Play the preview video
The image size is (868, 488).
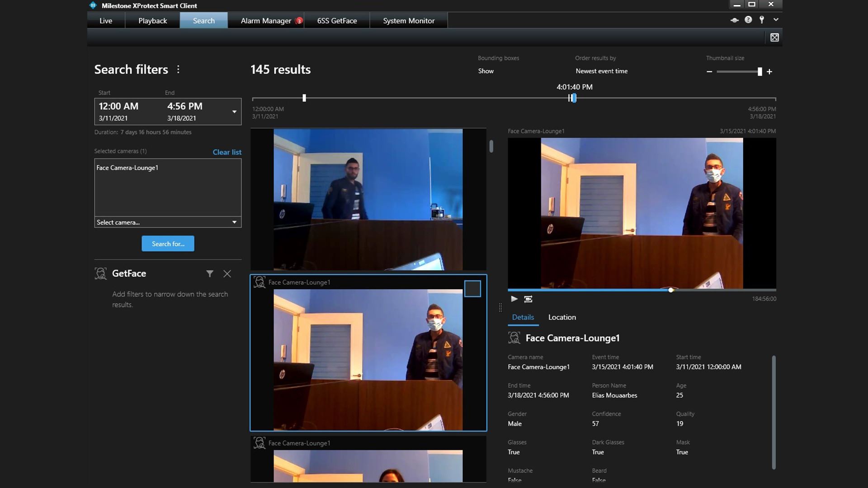coord(514,299)
